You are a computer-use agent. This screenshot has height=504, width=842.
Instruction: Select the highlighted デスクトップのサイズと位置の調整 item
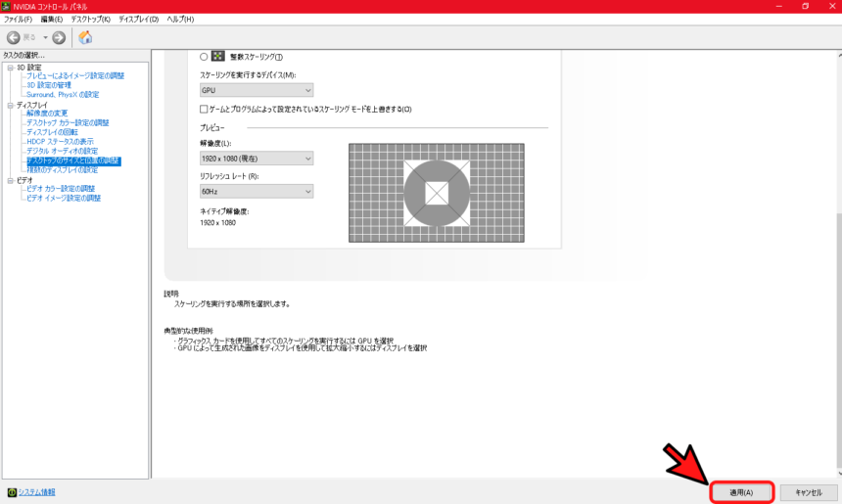click(73, 160)
